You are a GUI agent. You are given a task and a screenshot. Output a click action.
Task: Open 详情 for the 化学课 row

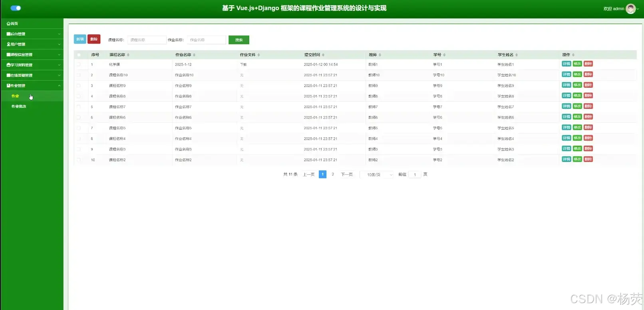tap(566, 64)
